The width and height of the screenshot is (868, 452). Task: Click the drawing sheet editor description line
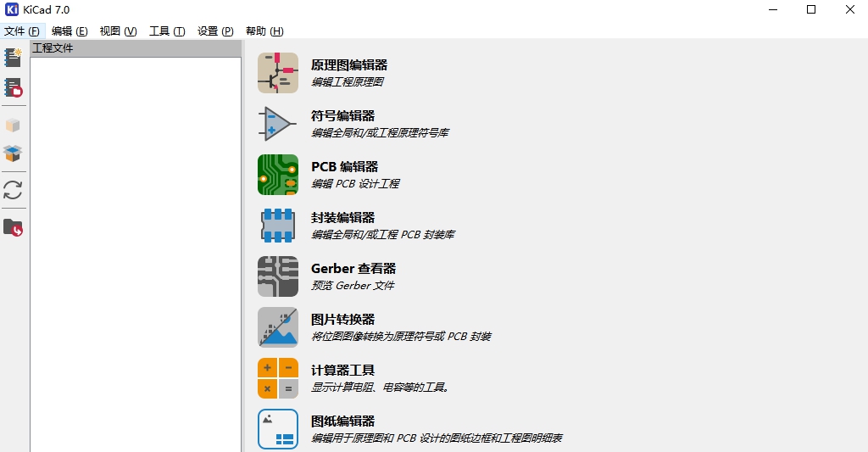437,438
